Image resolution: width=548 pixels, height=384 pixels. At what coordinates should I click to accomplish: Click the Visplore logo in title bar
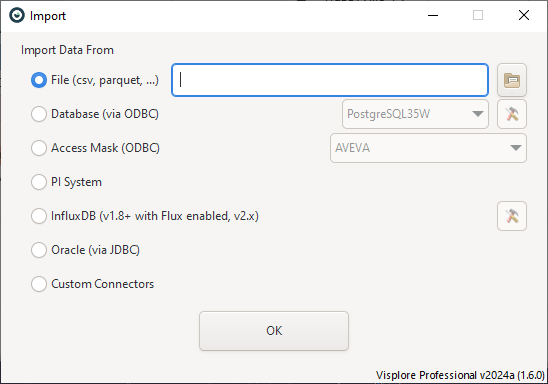(17, 15)
